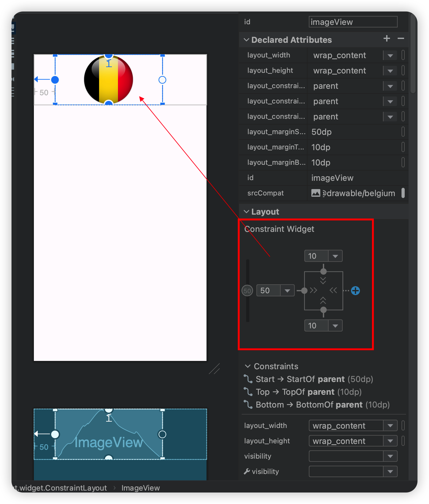Image resolution: width=429 pixels, height=504 pixels.
Task: Toggle bottom inner chevrons in Constraint Widget
Action: point(323,301)
